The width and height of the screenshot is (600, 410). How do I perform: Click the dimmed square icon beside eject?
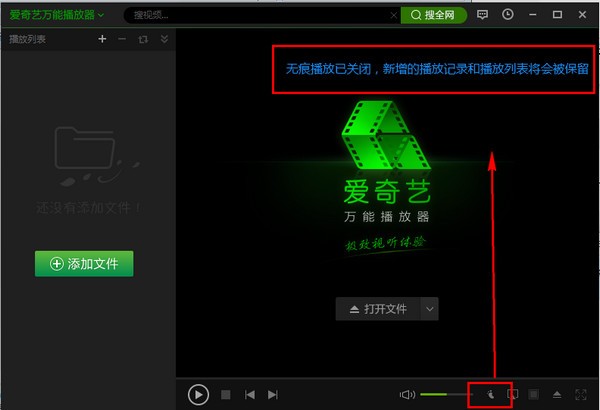[x=533, y=394]
